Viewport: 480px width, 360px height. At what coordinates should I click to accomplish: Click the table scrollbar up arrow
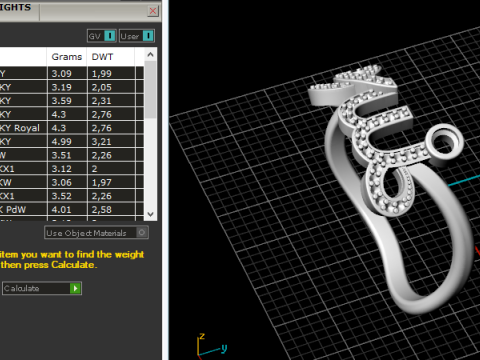coord(150,54)
